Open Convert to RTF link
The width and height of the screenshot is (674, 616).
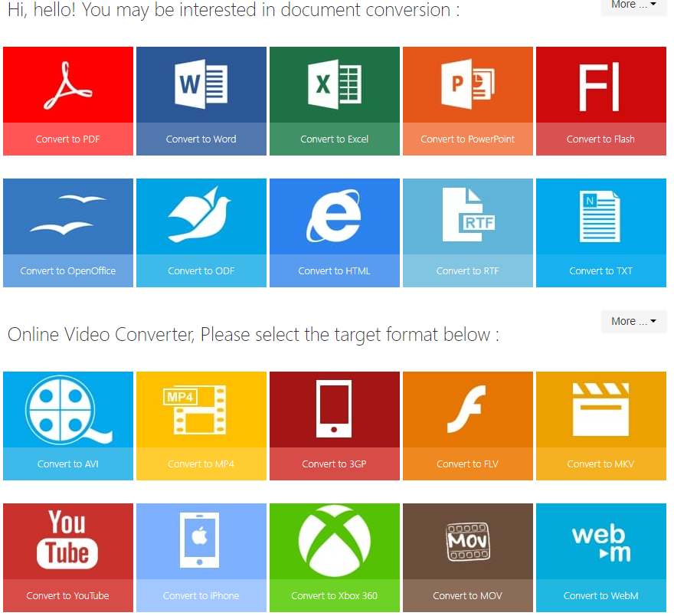point(468,270)
